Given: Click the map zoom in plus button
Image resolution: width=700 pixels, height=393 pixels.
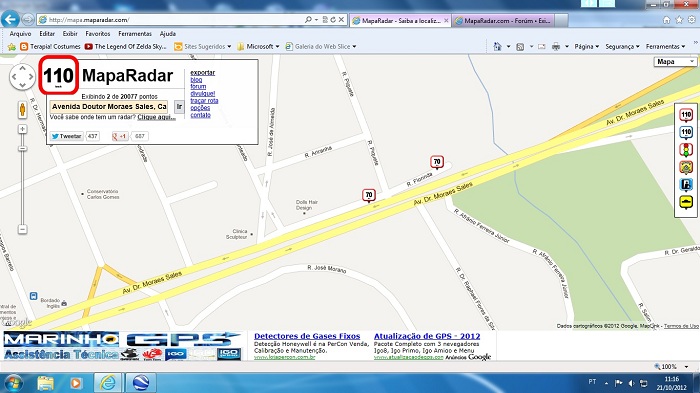Looking at the screenshot, I should 22,129.
